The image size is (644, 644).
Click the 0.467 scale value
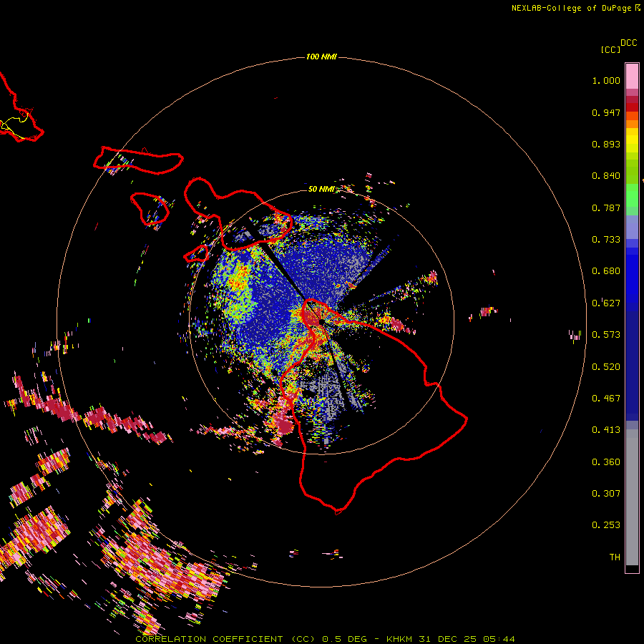click(606, 399)
